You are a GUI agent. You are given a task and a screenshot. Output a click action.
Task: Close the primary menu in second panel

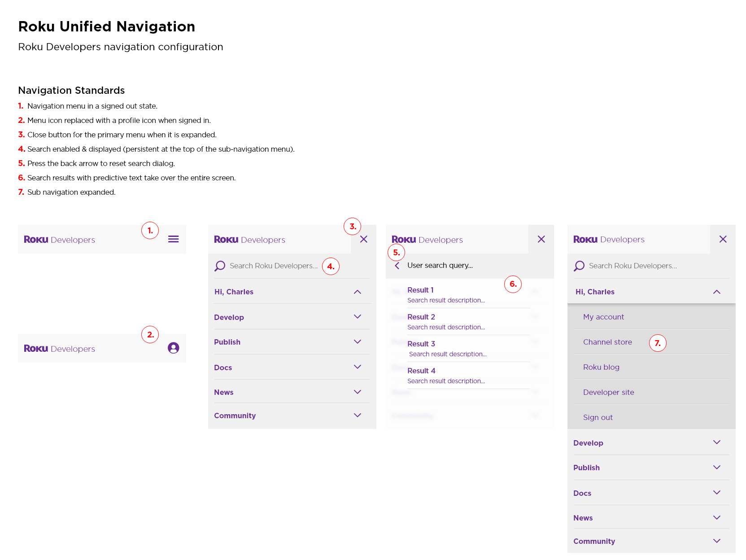pyautogui.click(x=363, y=239)
